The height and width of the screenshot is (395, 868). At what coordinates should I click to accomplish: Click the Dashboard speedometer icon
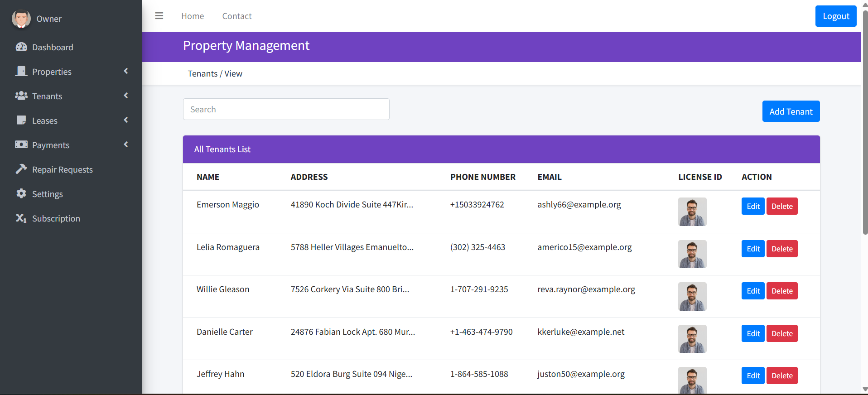pos(21,47)
